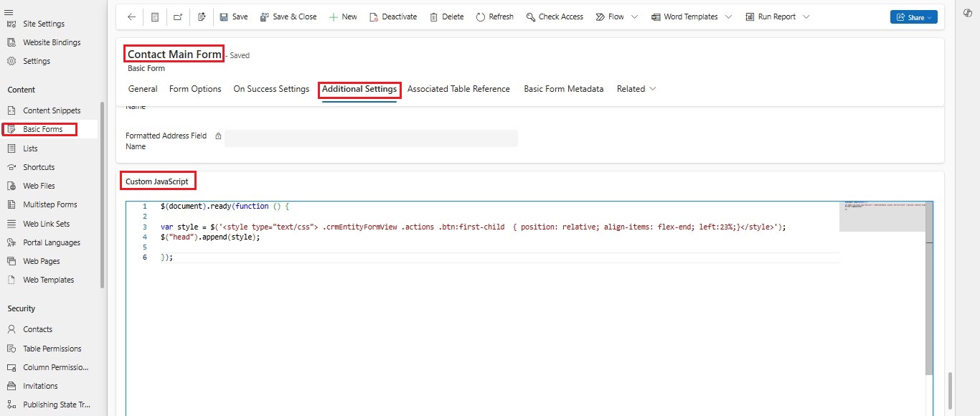Click the "- Saved" status text

(x=237, y=55)
